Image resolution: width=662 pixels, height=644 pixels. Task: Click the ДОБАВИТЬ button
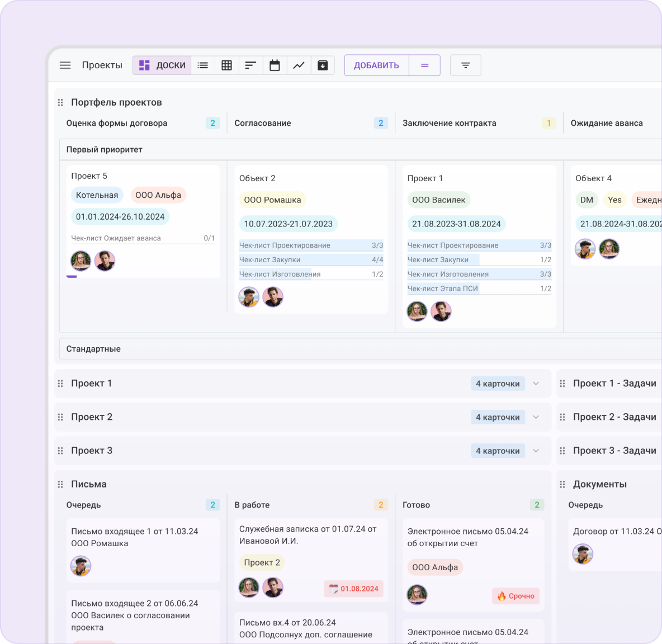coord(376,65)
